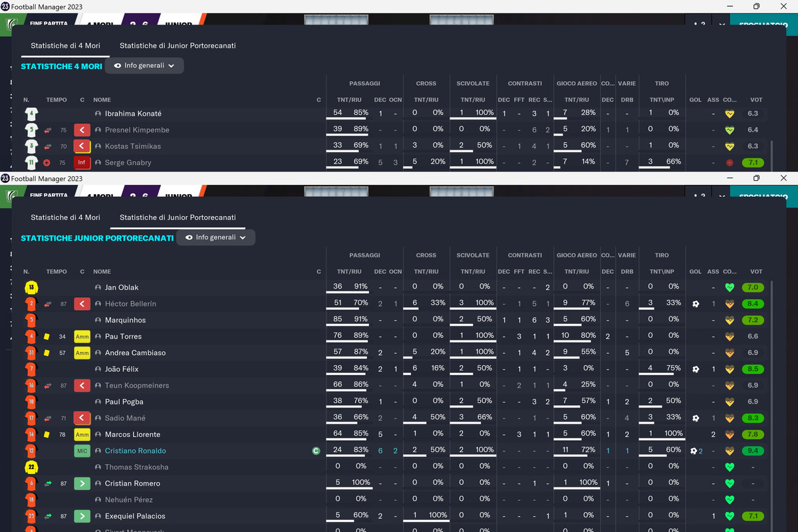This screenshot has width=798, height=532.
Task: Sort by NOME column in upper 4 Mori window
Action: click(102, 100)
